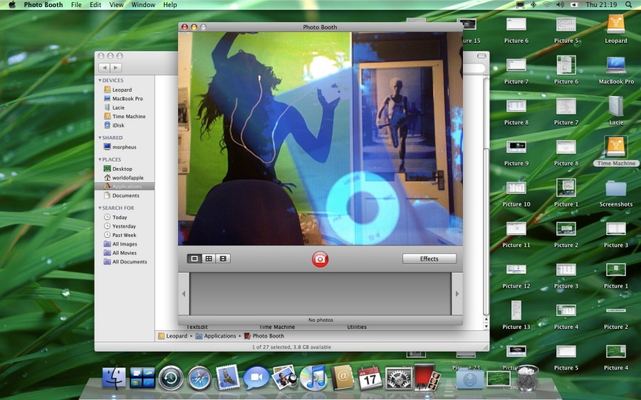Click Leopard in the Finder path bar
This screenshot has height=400, width=641.
[173, 336]
